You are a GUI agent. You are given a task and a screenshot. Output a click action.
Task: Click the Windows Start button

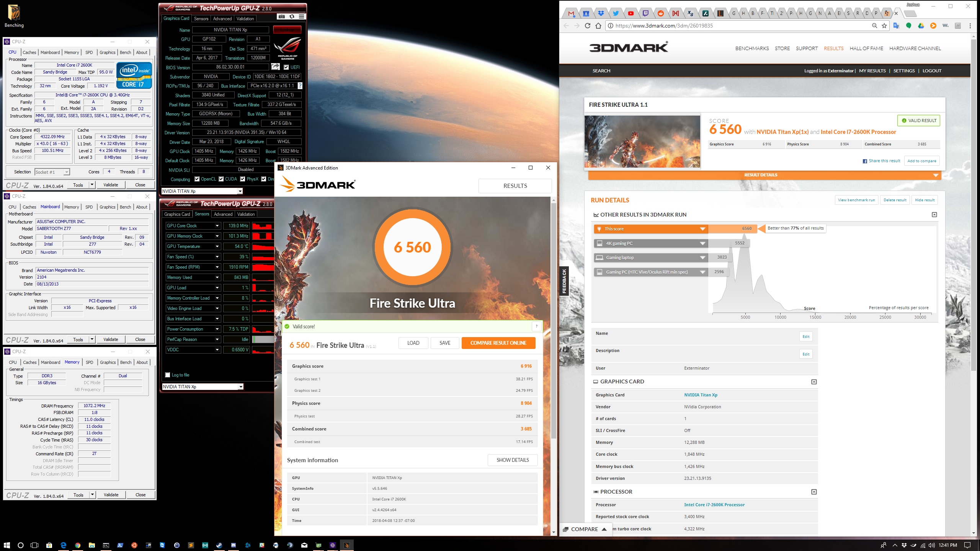(x=7, y=545)
